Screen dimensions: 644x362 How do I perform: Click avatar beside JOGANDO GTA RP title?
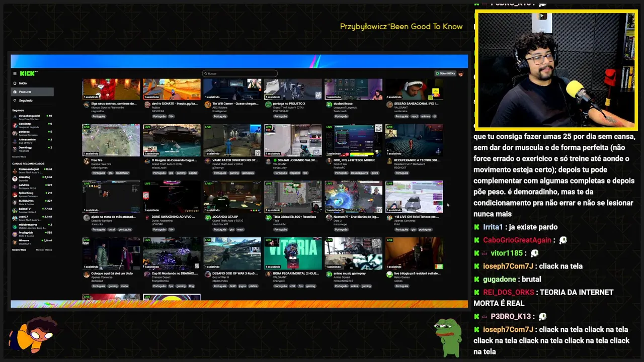pos(208,218)
